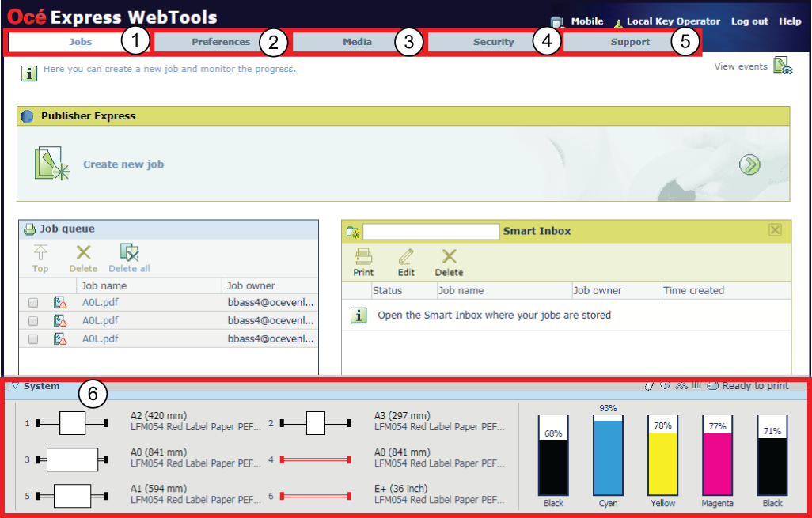Switch to the Preferences tab
Image resolution: width=812 pixels, height=518 pixels.
pyautogui.click(x=221, y=42)
